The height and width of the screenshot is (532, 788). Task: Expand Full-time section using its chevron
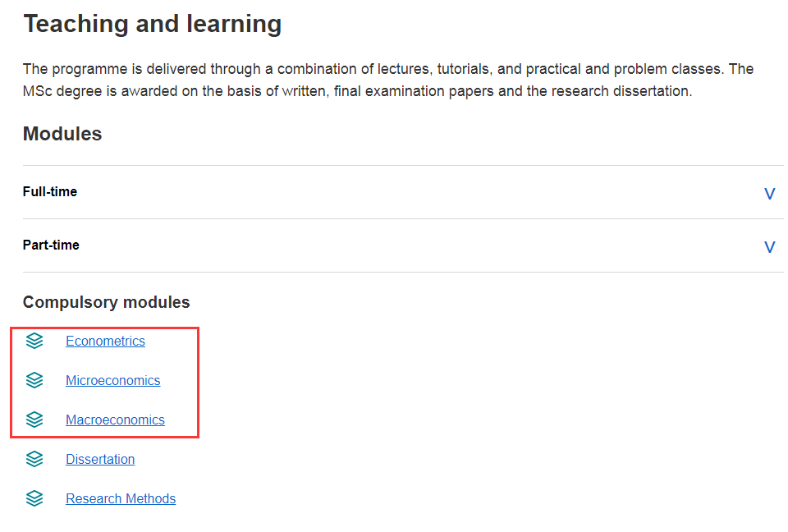point(769,194)
